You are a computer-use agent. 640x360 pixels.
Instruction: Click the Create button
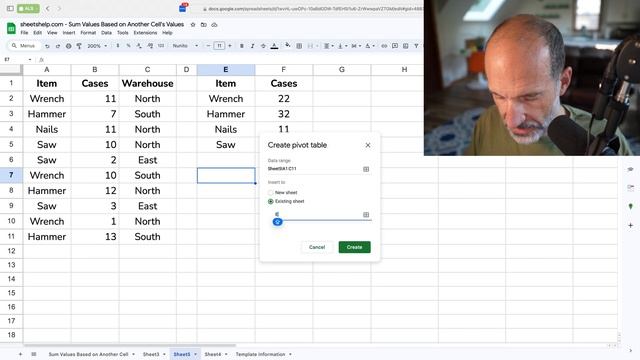pos(354,247)
